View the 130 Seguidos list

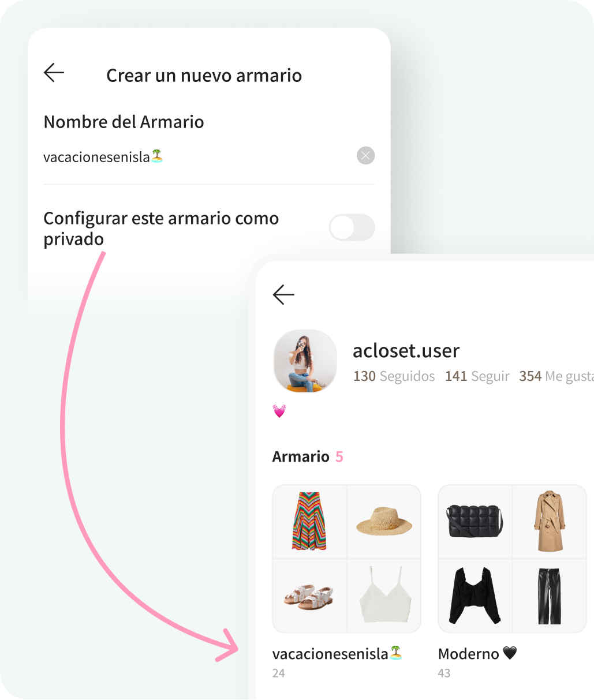[394, 376]
